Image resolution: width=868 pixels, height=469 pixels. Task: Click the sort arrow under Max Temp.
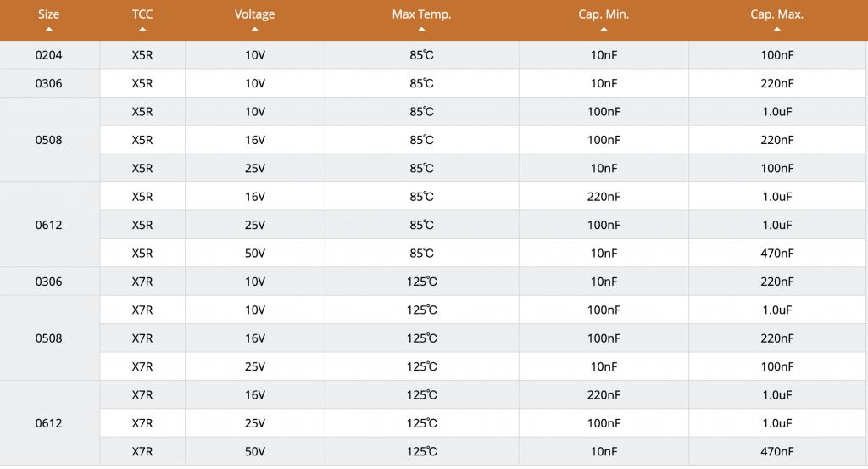click(x=422, y=30)
